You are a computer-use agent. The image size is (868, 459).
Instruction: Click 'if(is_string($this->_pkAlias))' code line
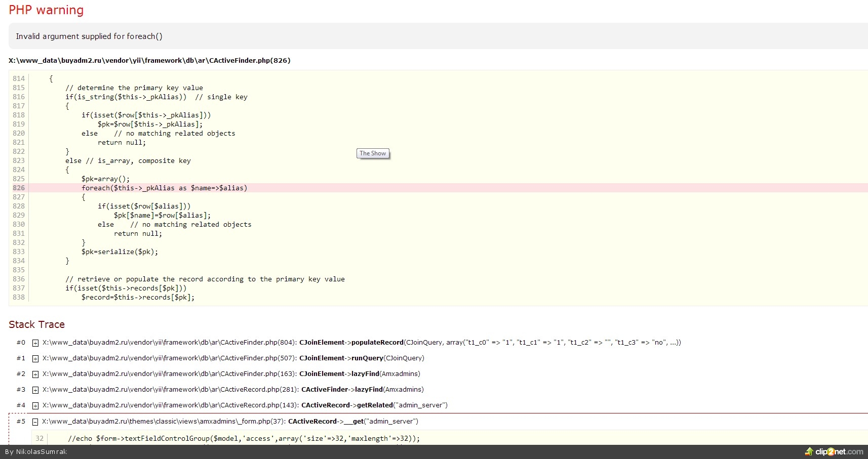[x=126, y=97]
